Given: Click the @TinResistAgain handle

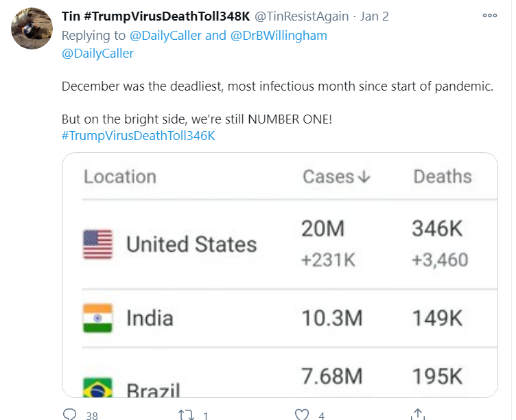Looking at the screenshot, I should [302, 16].
